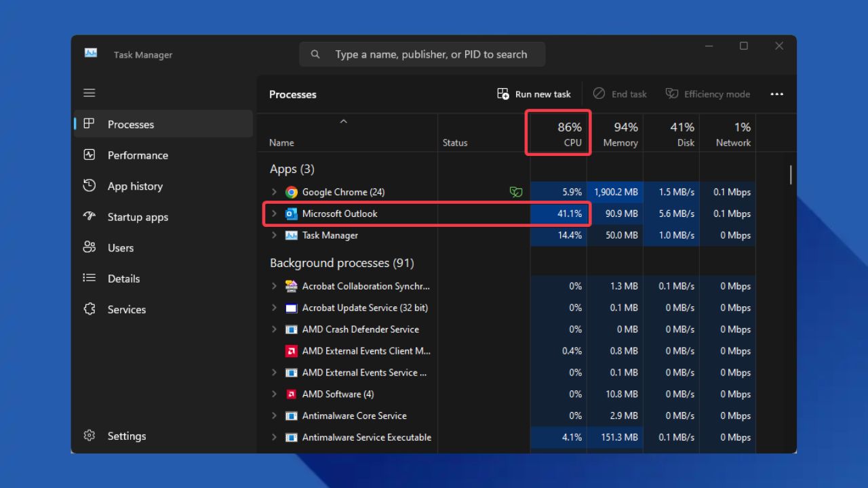Click Run new task
Screen dimensions: 868x488
(534, 94)
